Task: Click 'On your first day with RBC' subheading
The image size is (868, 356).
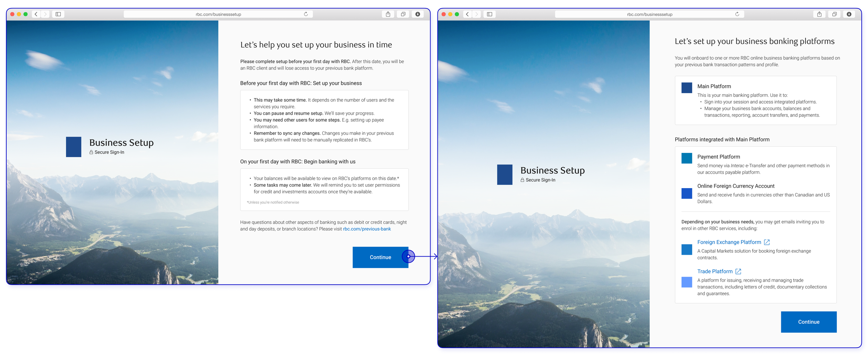Action: coord(298,162)
